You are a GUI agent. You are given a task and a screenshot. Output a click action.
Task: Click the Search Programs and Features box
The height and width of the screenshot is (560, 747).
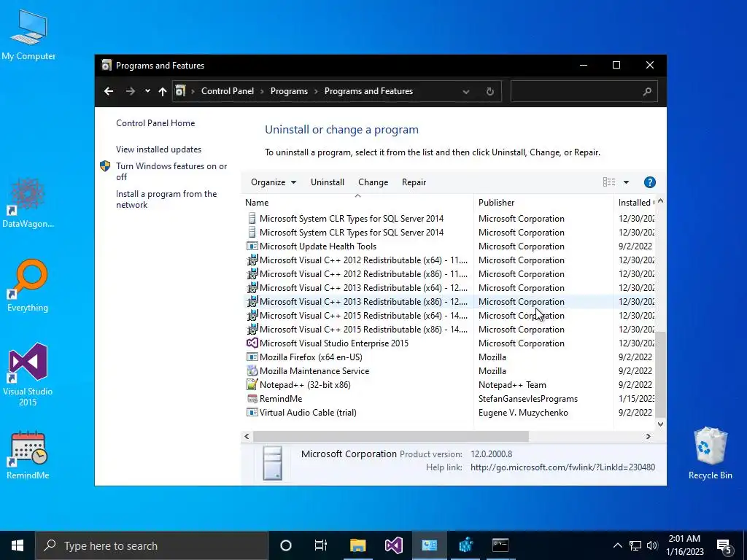point(584,91)
